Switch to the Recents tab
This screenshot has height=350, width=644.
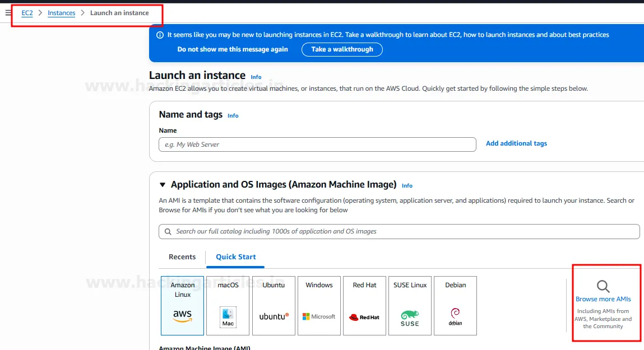[182, 256]
